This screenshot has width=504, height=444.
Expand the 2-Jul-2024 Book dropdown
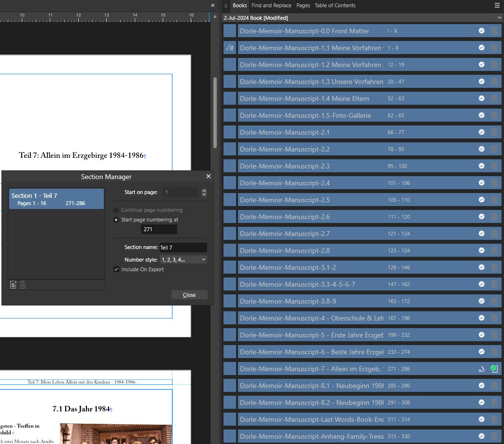click(499, 18)
